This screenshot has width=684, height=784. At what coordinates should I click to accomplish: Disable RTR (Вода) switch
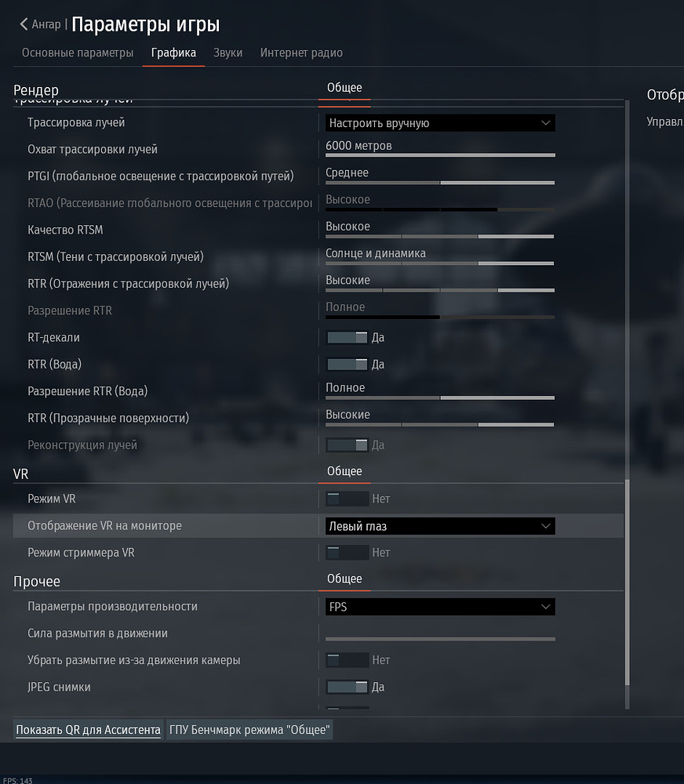point(347,365)
